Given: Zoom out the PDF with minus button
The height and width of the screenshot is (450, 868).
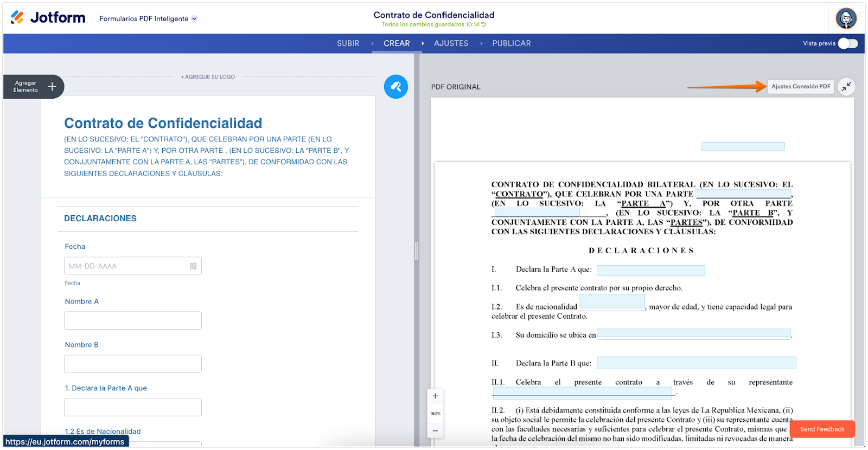Looking at the screenshot, I should pos(435,431).
